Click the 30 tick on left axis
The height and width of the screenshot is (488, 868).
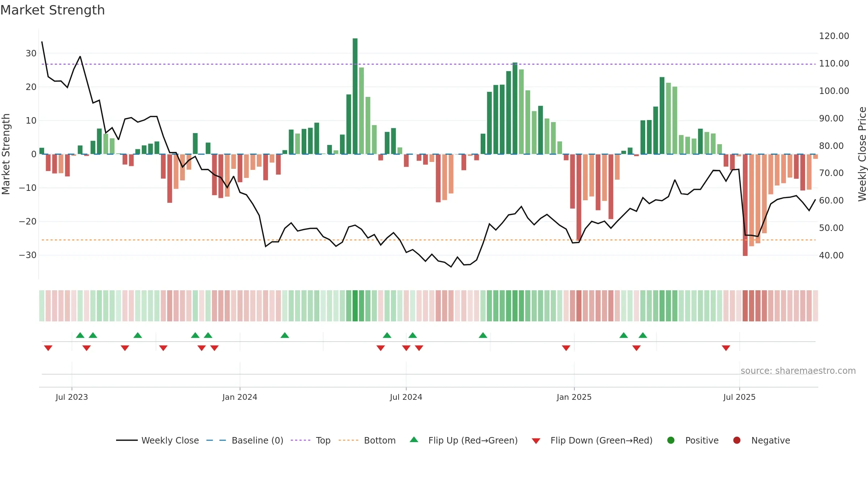[31, 53]
